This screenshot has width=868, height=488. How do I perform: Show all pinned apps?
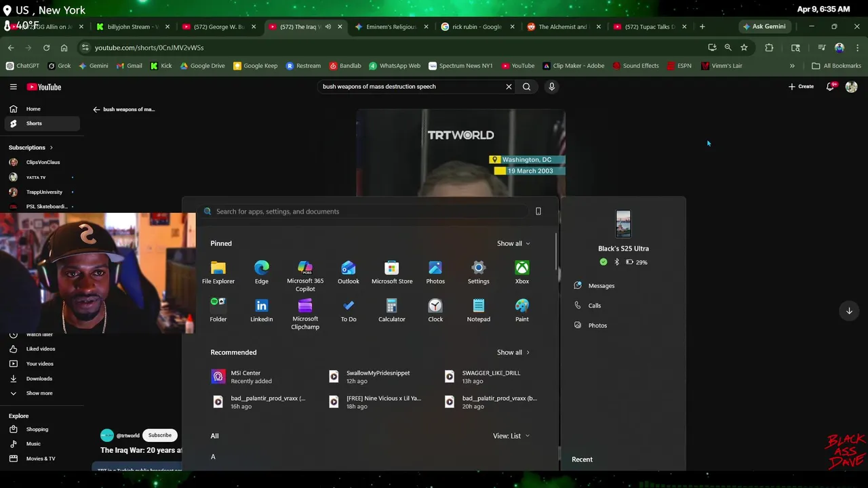coord(513,243)
